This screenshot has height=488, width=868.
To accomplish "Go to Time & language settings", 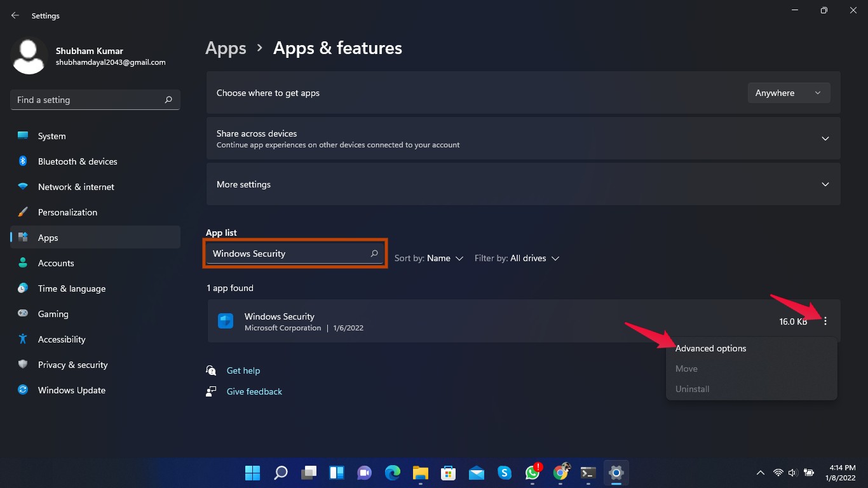I will (x=95, y=288).
